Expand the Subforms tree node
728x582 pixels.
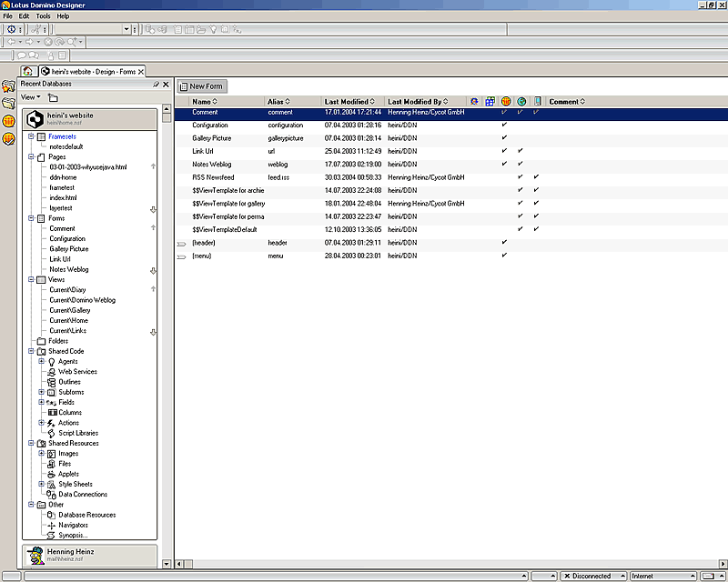(41, 392)
